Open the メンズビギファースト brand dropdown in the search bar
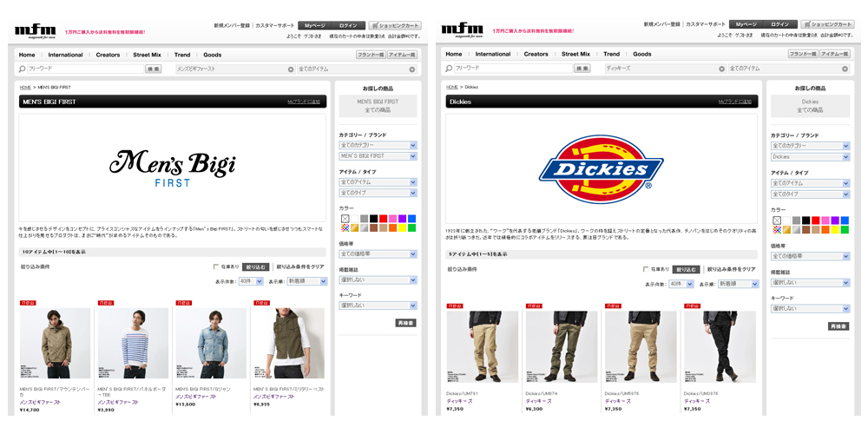 (234, 69)
